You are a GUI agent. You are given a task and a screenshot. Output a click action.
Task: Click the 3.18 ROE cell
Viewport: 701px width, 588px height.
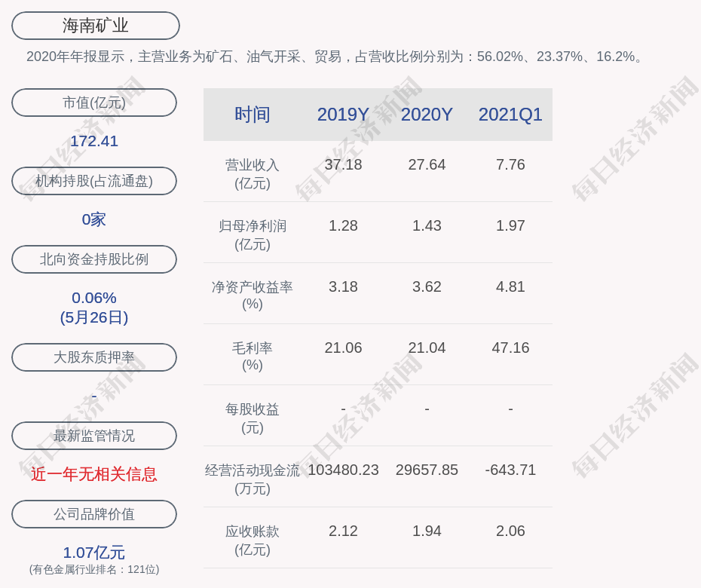(x=343, y=286)
